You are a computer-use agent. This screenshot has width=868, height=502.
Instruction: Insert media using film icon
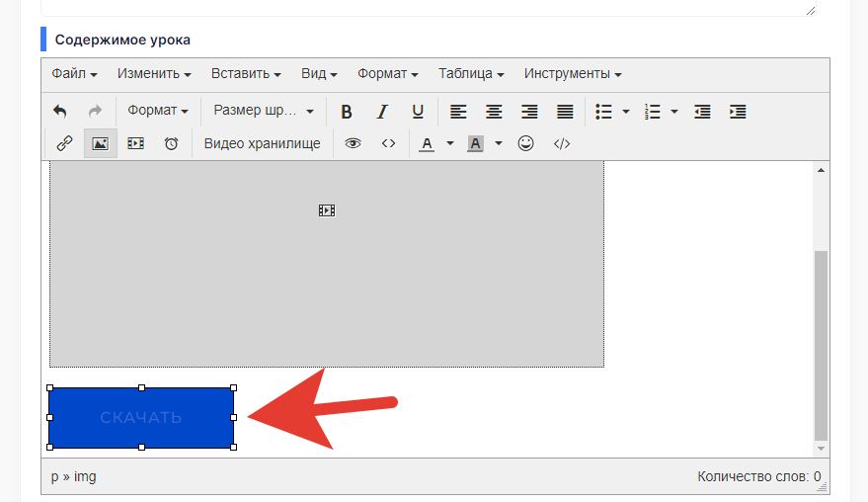click(x=135, y=143)
